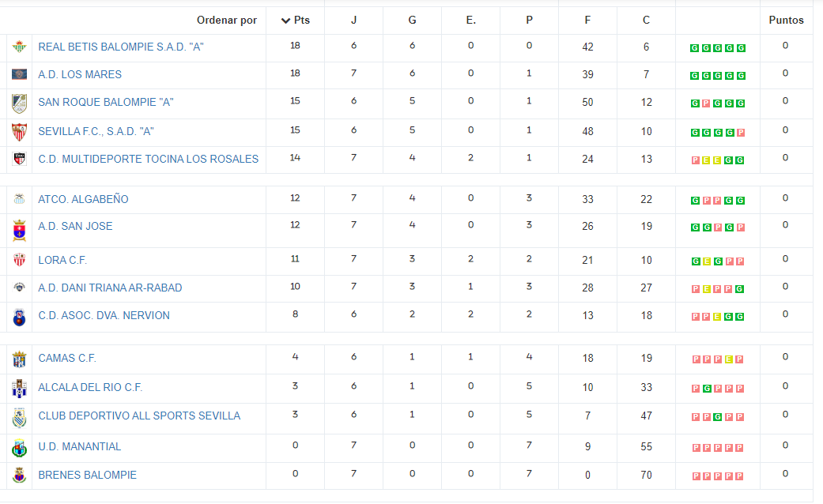The height and width of the screenshot is (504, 823).
Task: Click the U.D. Manantial club badge
Action: click(x=20, y=448)
